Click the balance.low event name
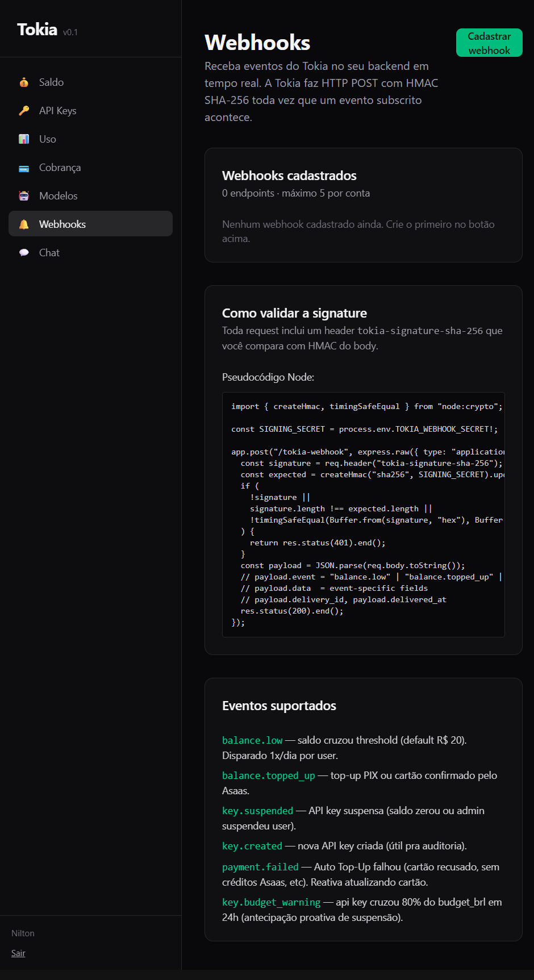Viewport: 534px width, 980px height. (252, 740)
